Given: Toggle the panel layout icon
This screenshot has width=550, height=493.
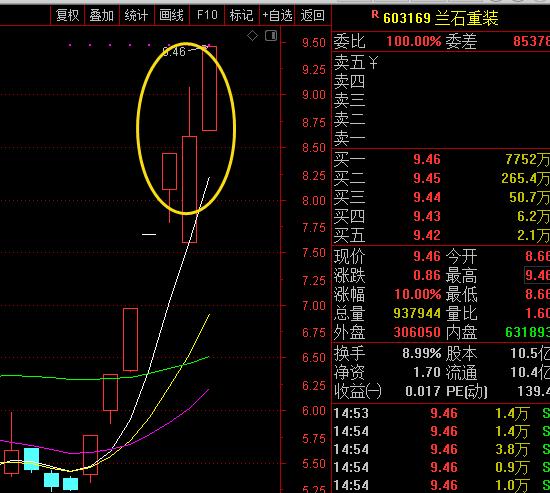Looking at the screenshot, I should 271,36.
